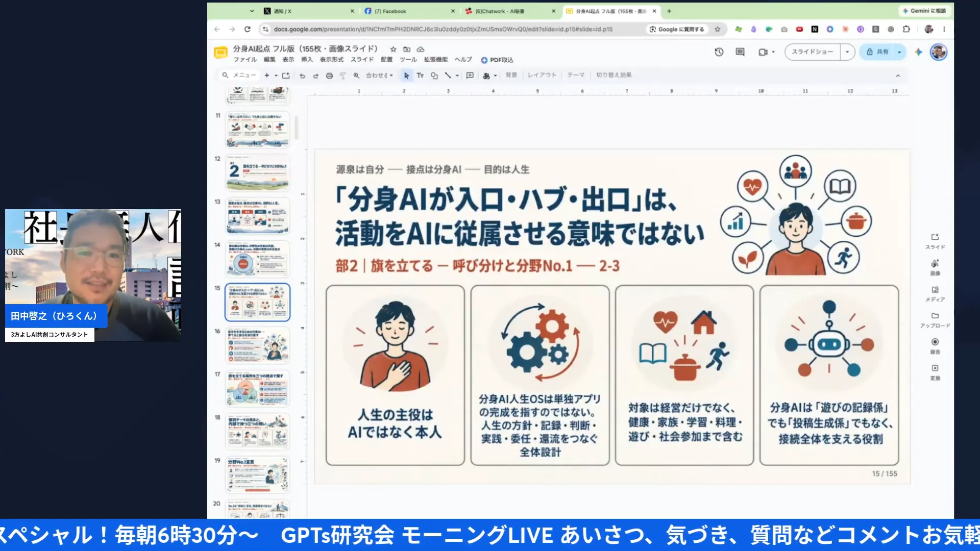Click the presentation title 分身AI起点 フル版
The image size is (980, 551).
coord(305,49)
